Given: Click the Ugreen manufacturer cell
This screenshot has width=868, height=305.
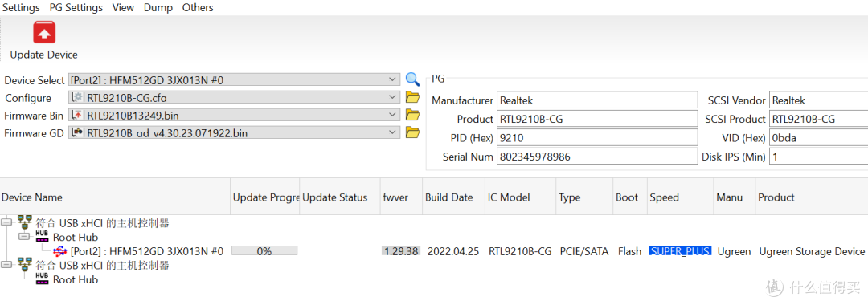Looking at the screenshot, I should [x=734, y=251].
